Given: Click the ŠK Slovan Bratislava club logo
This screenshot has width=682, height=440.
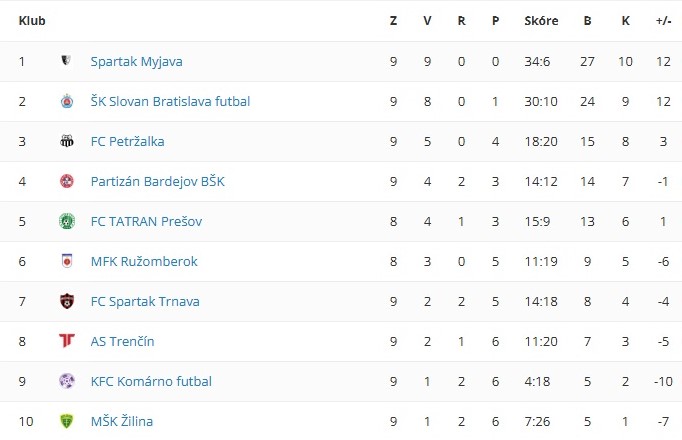Looking at the screenshot, I should pos(66,101).
